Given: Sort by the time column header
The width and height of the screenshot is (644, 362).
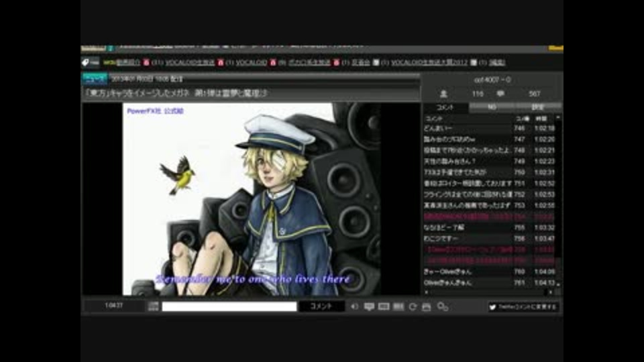Looking at the screenshot, I should tap(541, 119).
